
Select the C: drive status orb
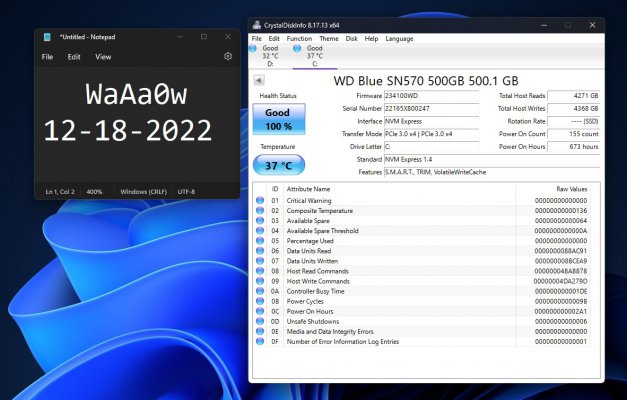point(297,48)
